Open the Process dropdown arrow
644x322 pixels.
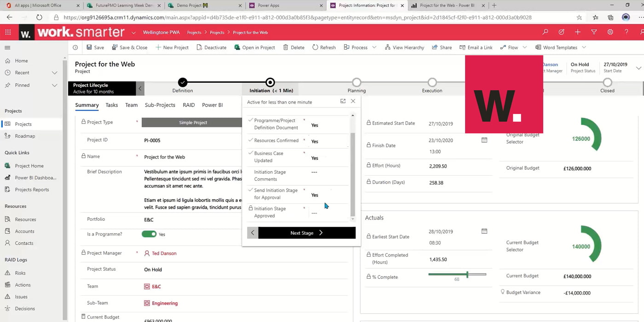point(374,47)
